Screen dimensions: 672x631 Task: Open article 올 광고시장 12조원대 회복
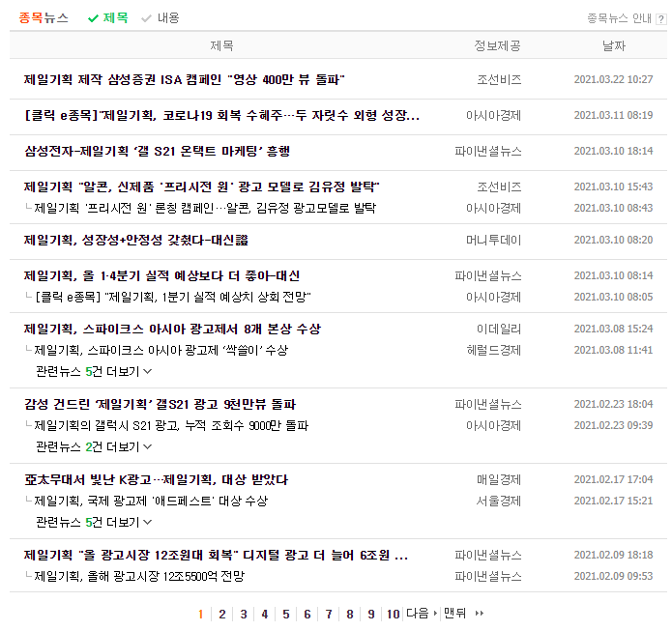tap(216, 556)
